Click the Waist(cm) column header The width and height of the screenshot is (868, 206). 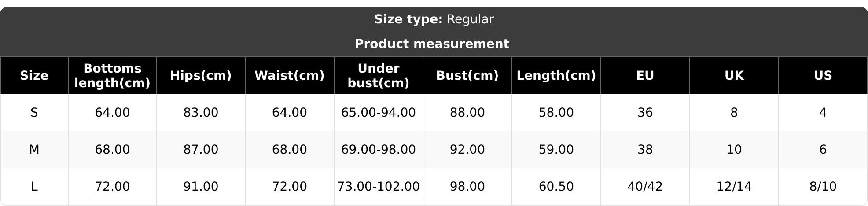(289, 76)
